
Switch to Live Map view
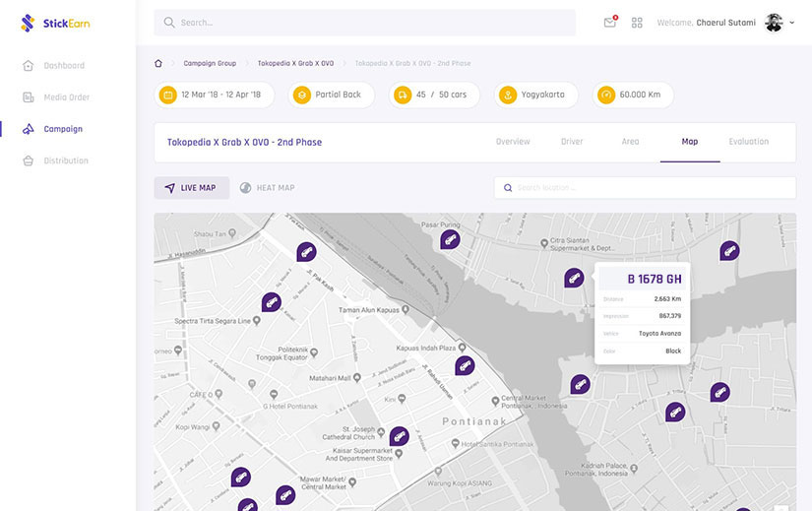(x=191, y=188)
